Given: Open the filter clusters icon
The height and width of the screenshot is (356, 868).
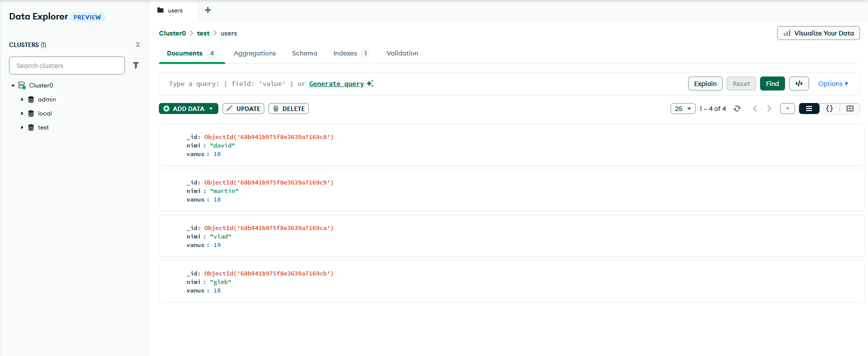Looking at the screenshot, I should 136,65.
